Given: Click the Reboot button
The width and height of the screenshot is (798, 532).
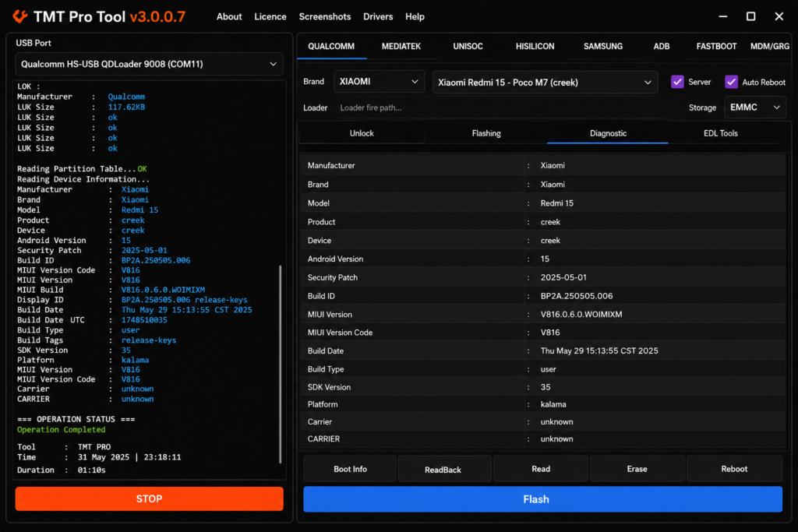Looking at the screenshot, I should [734, 469].
